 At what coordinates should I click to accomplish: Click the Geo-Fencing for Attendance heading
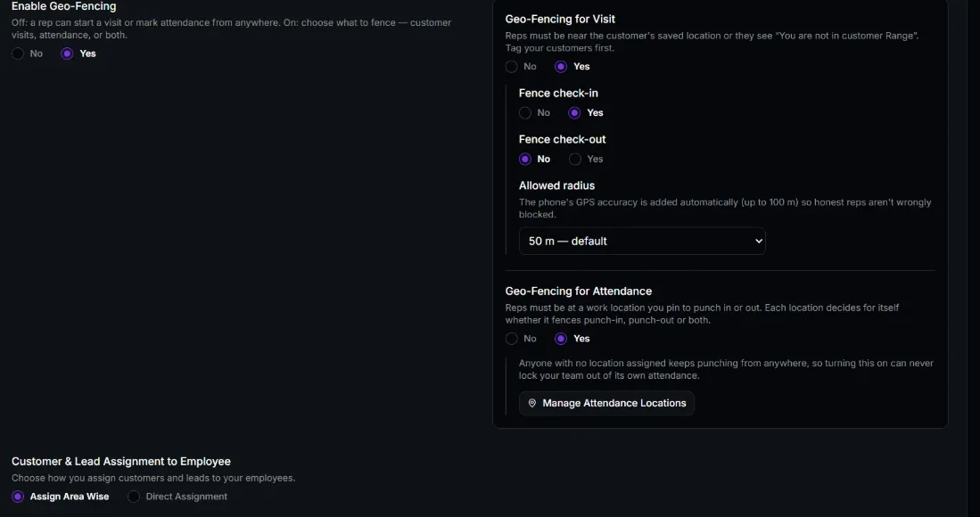pyautogui.click(x=578, y=291)
